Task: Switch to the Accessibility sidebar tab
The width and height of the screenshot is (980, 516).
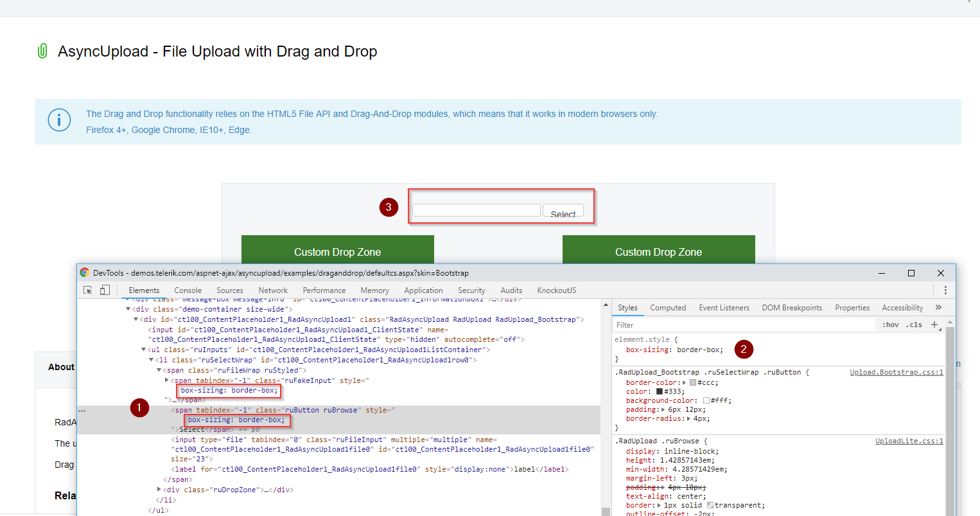Action: [x=902, y=308]
